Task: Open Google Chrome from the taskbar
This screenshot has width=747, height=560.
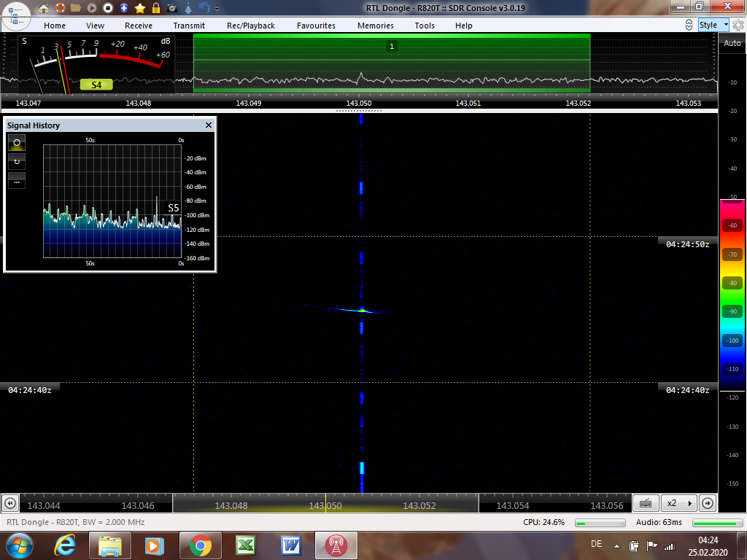Action: pos(201,545)
